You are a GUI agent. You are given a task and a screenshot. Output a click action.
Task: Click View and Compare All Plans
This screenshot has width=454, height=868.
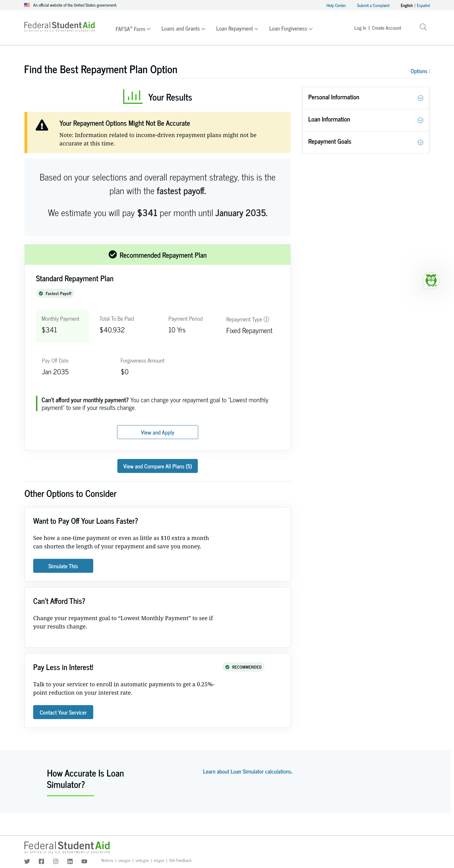157,466
